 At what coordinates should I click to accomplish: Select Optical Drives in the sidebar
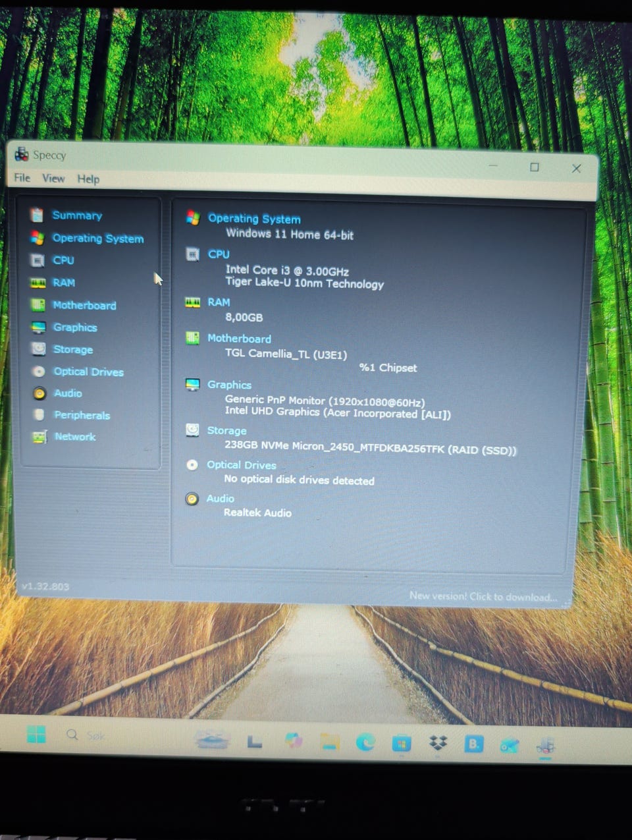89,372
